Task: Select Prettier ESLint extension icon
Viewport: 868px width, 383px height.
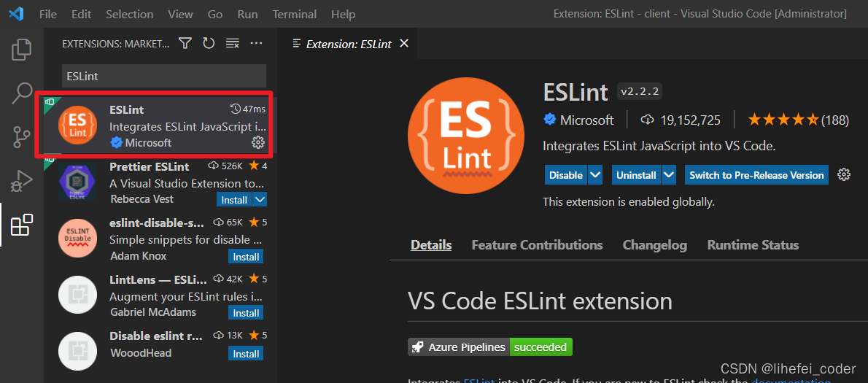Action: (x=78, y=182)
